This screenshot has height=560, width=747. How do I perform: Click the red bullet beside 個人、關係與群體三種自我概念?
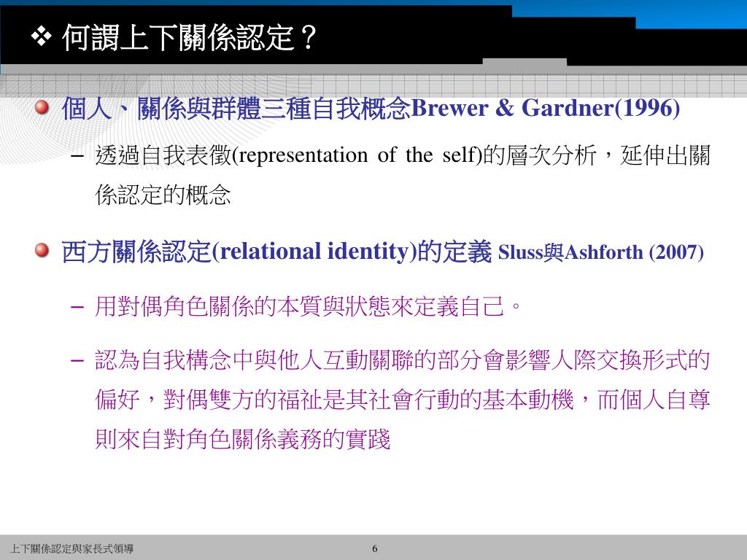pyautogui.click(x=42, y=108)
